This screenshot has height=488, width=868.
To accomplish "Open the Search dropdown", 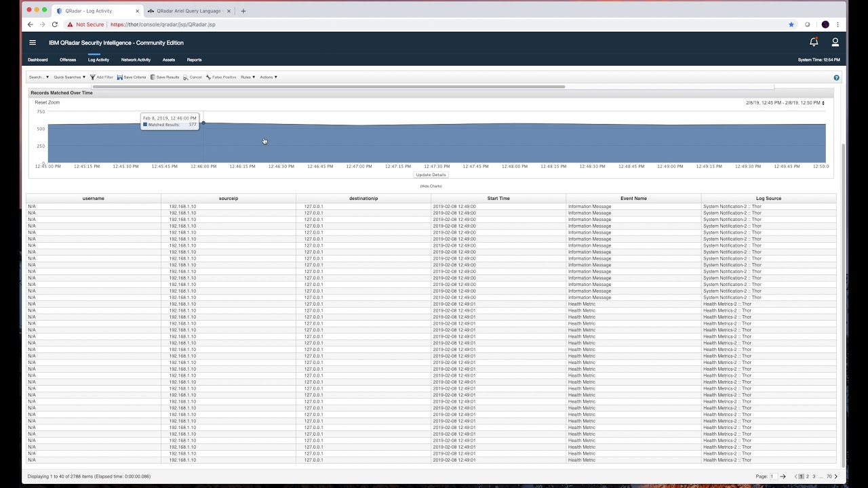I will (39, 77).
